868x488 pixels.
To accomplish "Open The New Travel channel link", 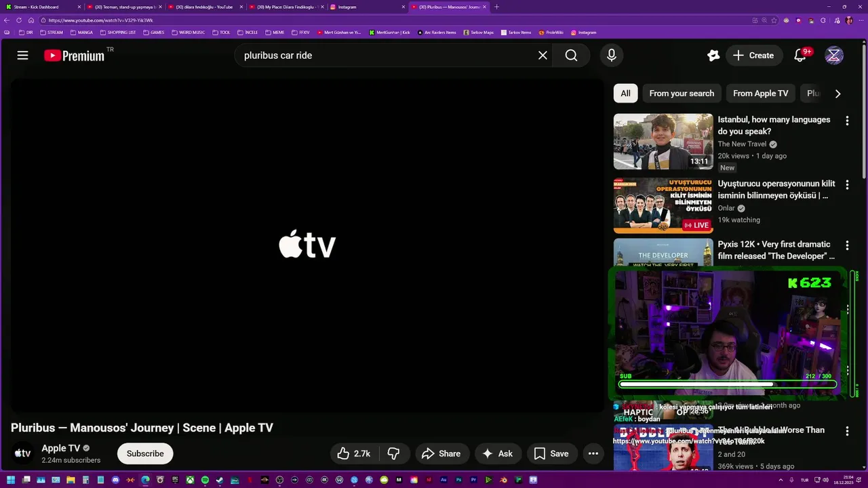I will [x=742, y=144].
